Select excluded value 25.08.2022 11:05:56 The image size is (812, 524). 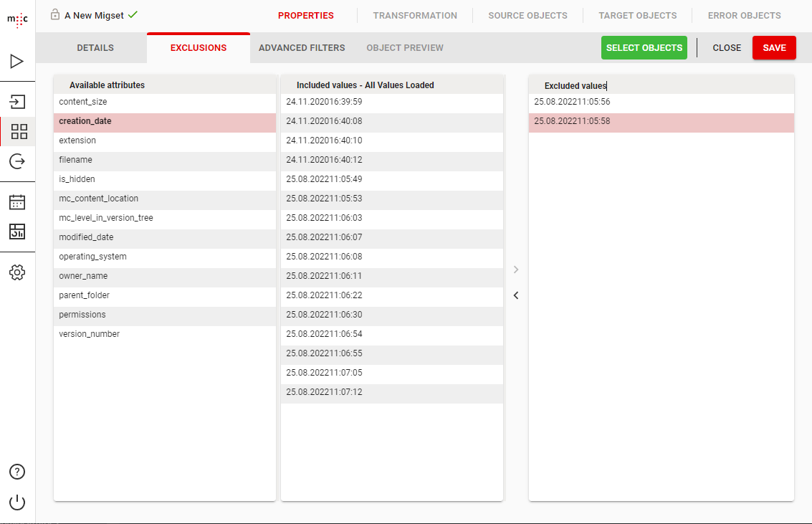pos(572,103)
